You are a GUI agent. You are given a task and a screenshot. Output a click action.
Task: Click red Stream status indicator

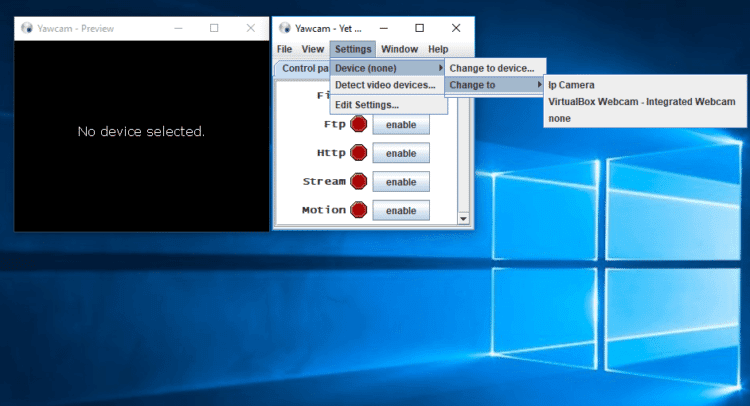point(358,182)
